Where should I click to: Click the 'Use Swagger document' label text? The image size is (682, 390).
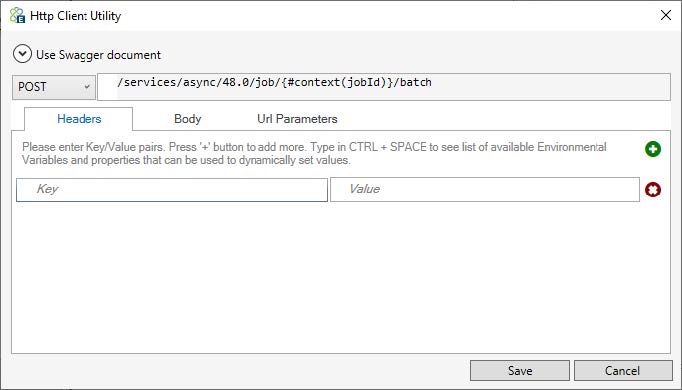98,55
